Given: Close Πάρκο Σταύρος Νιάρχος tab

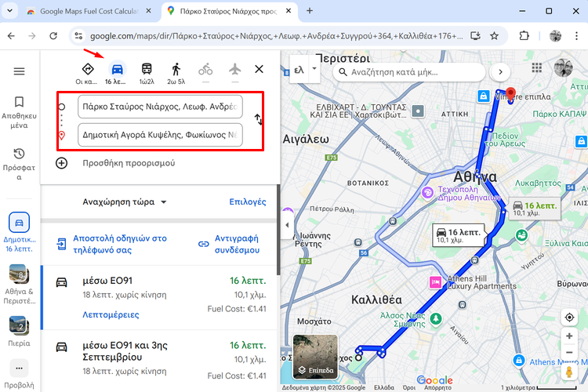Looking at the screenshot, I should click(x=289, y=11).
